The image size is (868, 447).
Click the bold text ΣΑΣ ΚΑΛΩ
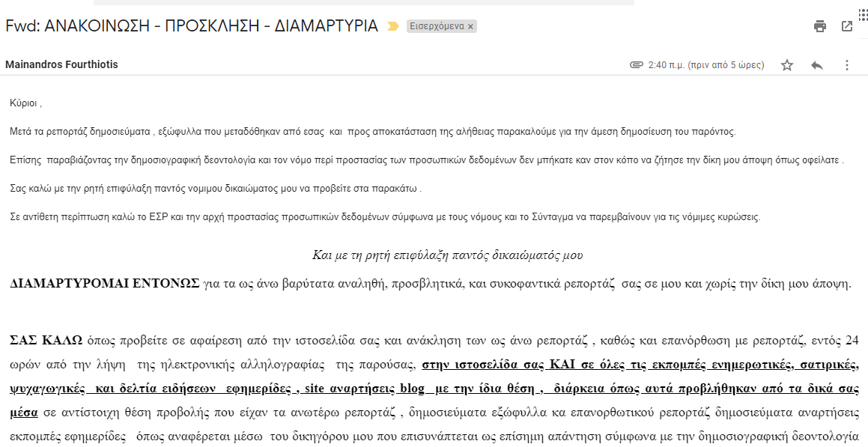point(46,341)
